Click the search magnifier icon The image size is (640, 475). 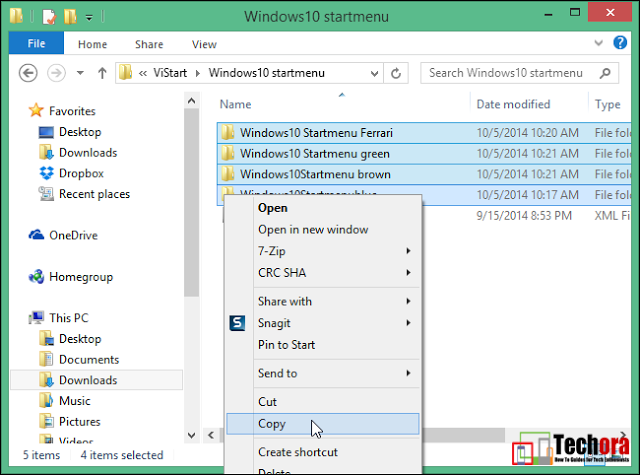pyautogui.click(x=605, y=73)
